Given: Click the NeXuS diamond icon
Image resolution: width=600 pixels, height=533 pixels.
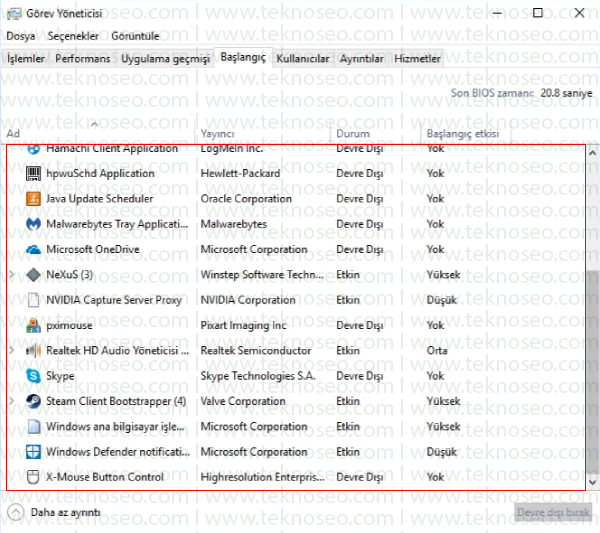Looking at the screenshot, I should pyautogui.click(x=33, y=274).
